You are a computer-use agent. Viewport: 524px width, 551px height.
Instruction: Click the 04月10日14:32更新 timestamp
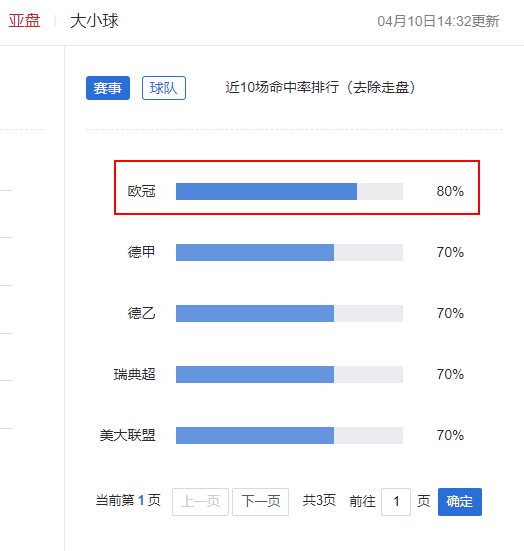point(438,21)
